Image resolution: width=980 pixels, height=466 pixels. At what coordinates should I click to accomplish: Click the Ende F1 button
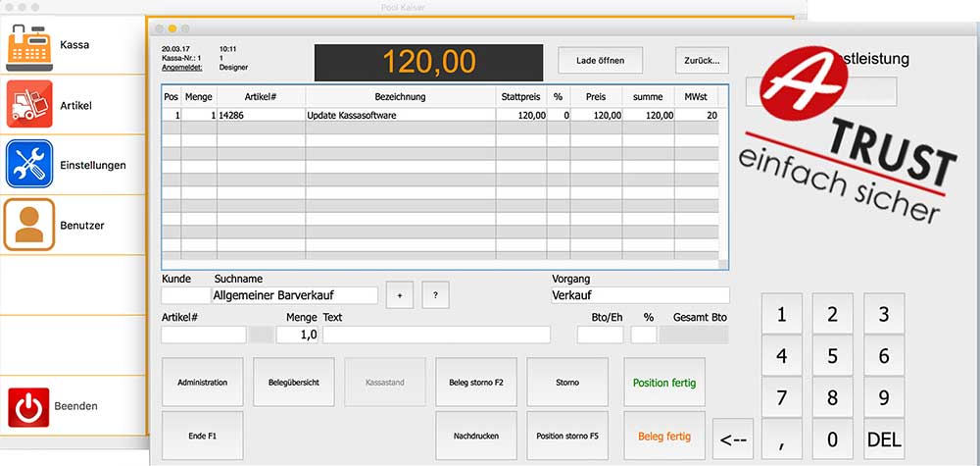(203, 436)
